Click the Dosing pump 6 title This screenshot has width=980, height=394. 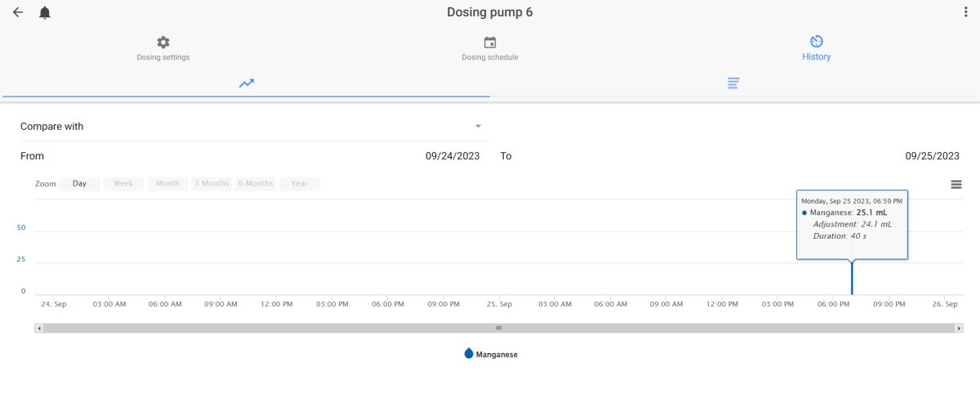pos(490,12)
